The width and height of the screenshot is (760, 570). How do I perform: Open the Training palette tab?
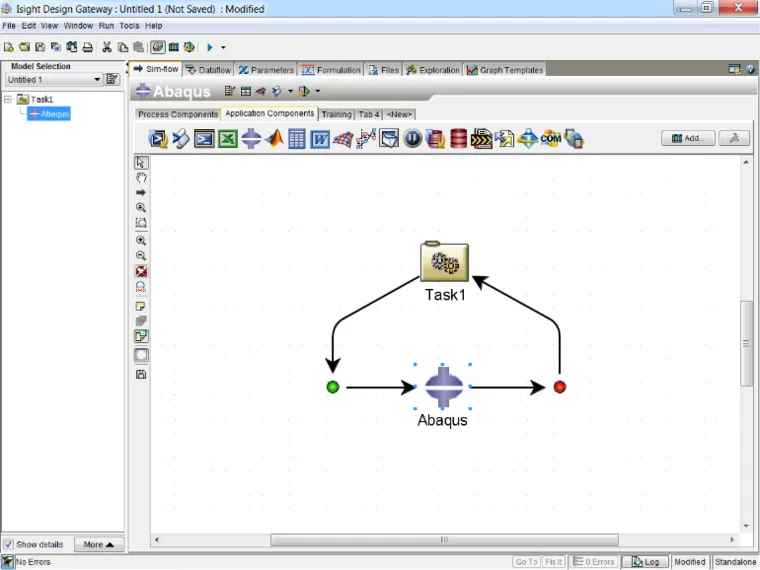336,114
